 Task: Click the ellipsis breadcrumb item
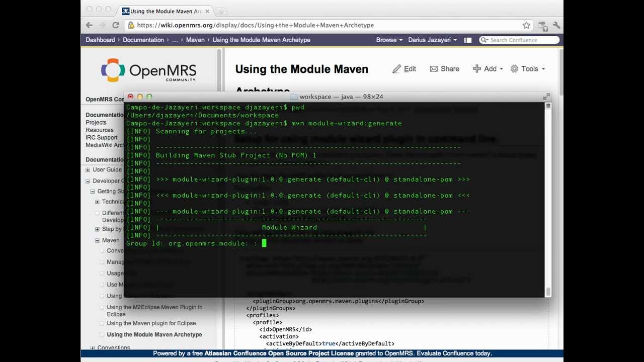pos(175,40)
